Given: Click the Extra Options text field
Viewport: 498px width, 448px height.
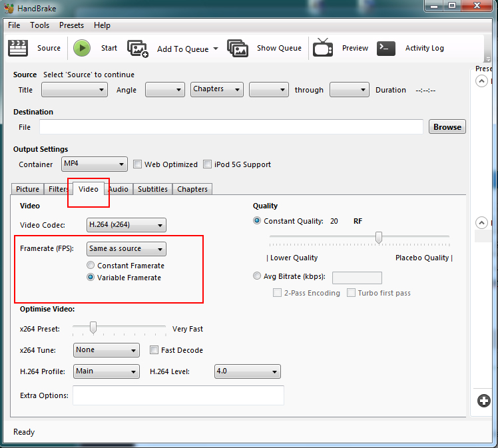Looking at the screenshot, I should (178, 395).
